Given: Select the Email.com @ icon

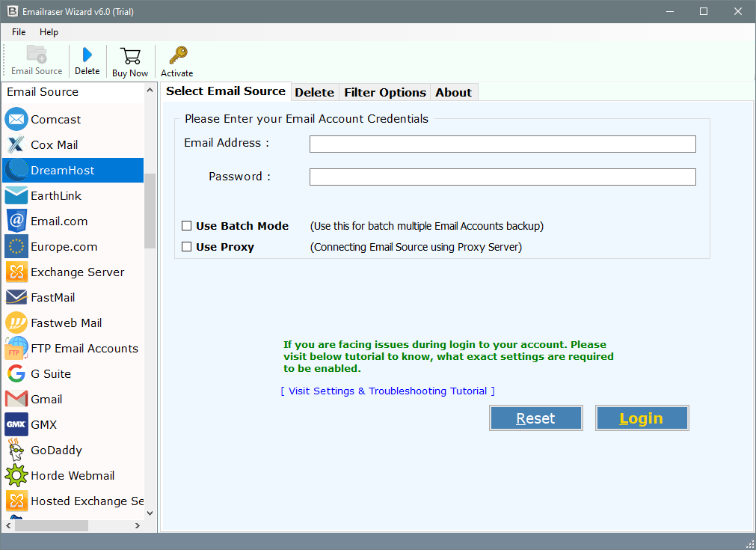Looking at the screenshot, I should (x=16, y=221).
